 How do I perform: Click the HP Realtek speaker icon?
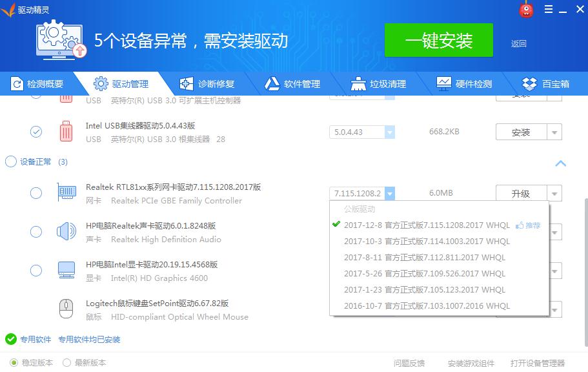(67, 232)
